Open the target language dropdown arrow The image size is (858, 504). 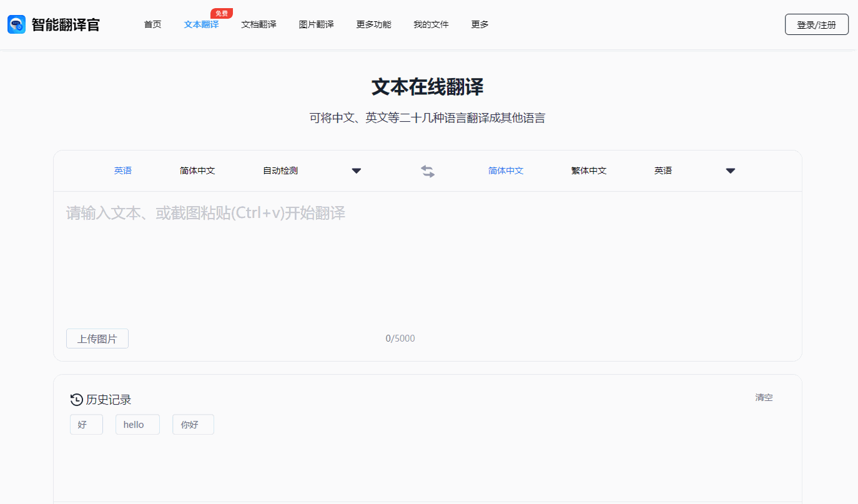730,170
